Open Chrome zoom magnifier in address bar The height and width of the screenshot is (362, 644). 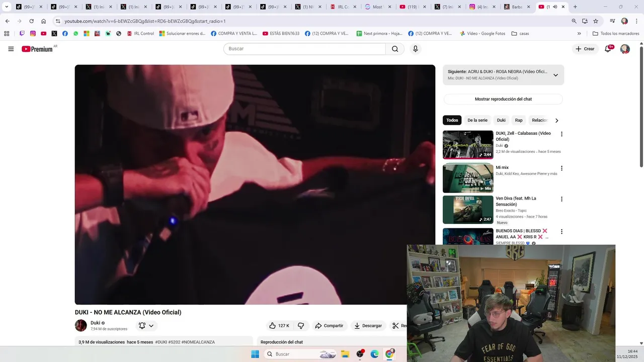coord(574,21)
